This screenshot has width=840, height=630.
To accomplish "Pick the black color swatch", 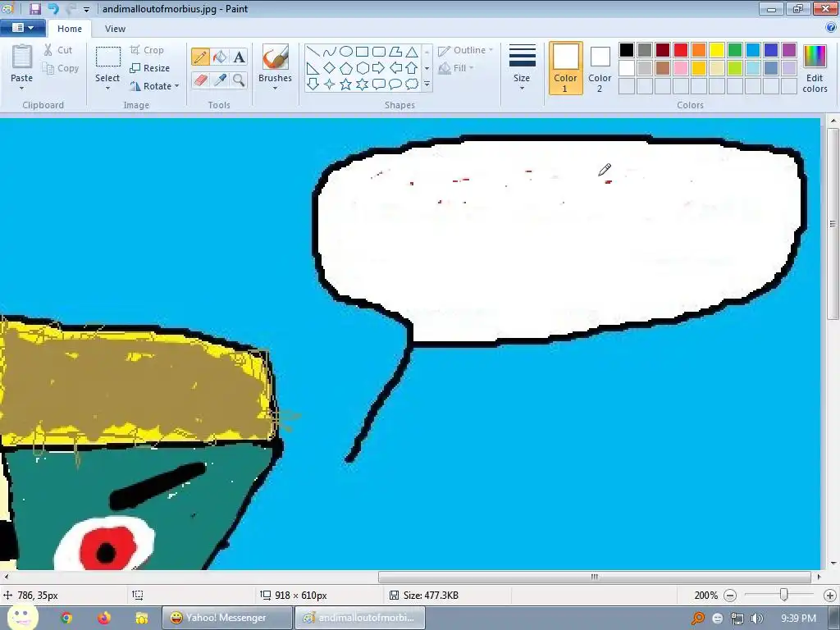I will click(x=626, y=50).
